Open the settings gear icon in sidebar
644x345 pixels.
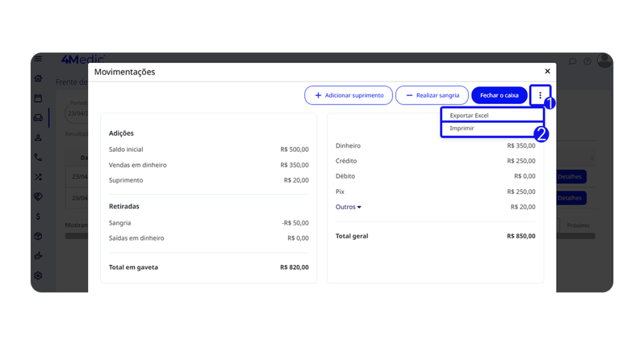coord(38,276)
